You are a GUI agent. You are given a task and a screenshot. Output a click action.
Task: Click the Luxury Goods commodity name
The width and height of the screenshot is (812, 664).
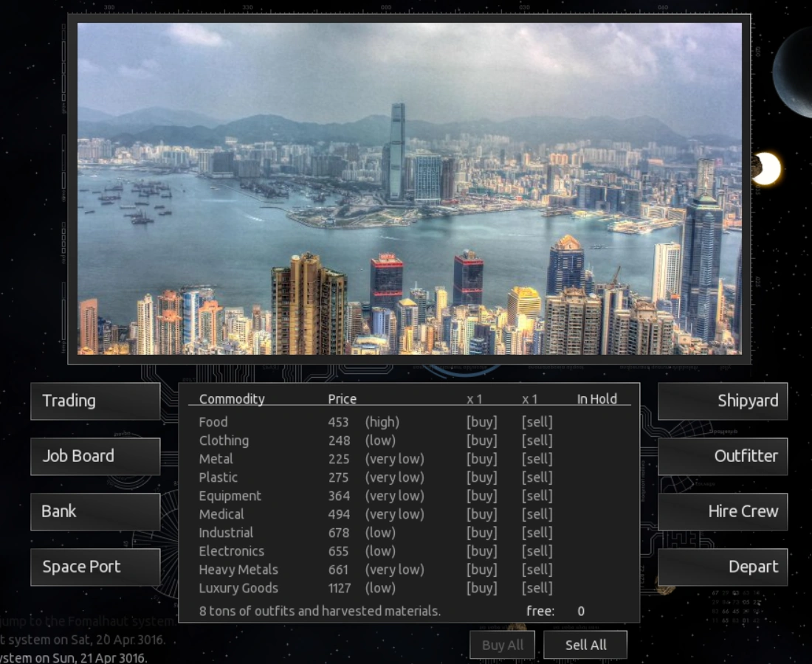[x=238, y=589]
